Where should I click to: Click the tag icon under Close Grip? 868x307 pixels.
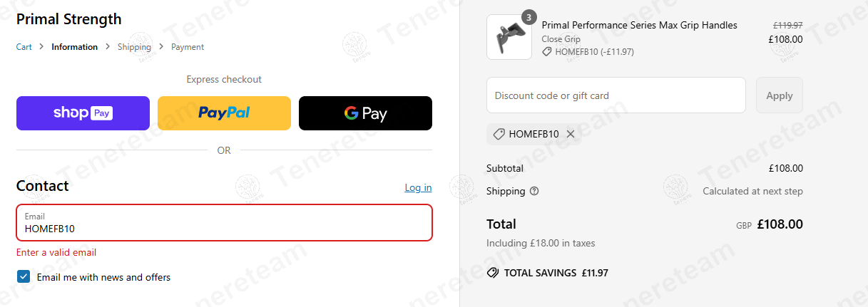pyautogui.click(x=547, y=52)
